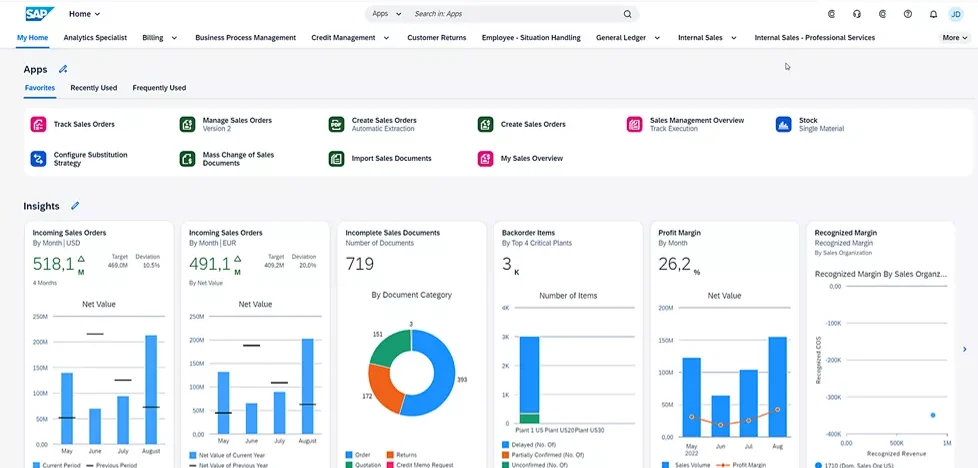
Task: Open the Customer Returns navigation tab
Action: 436,38
